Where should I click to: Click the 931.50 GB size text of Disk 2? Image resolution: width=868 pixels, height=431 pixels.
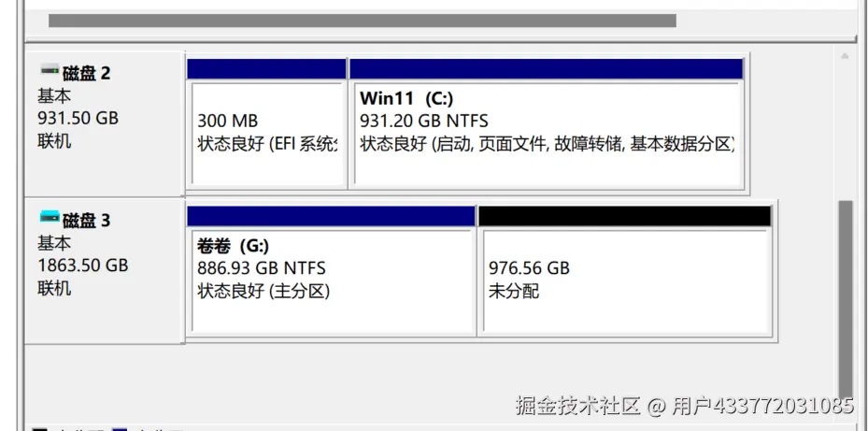click(x=78, y=119)
